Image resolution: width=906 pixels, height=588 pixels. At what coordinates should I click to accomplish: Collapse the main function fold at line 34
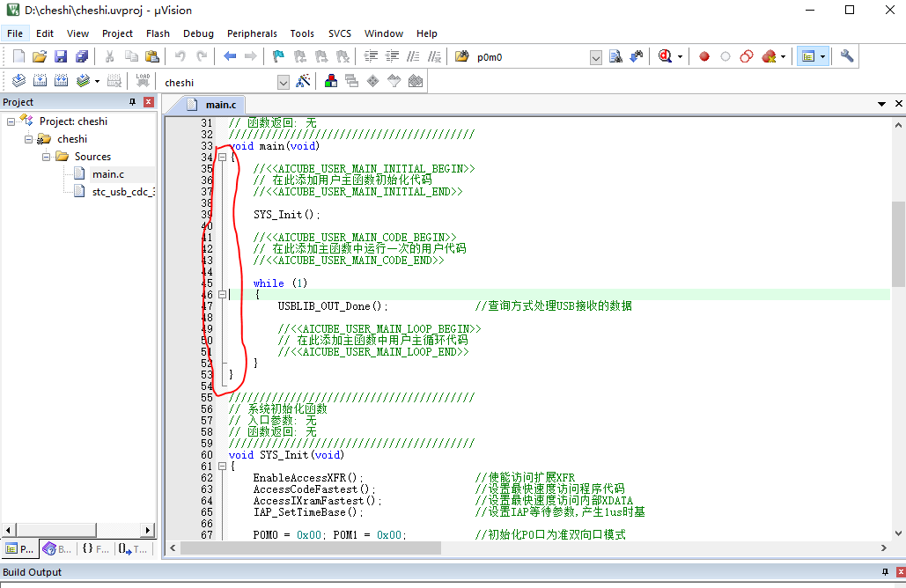pos(222,157)
